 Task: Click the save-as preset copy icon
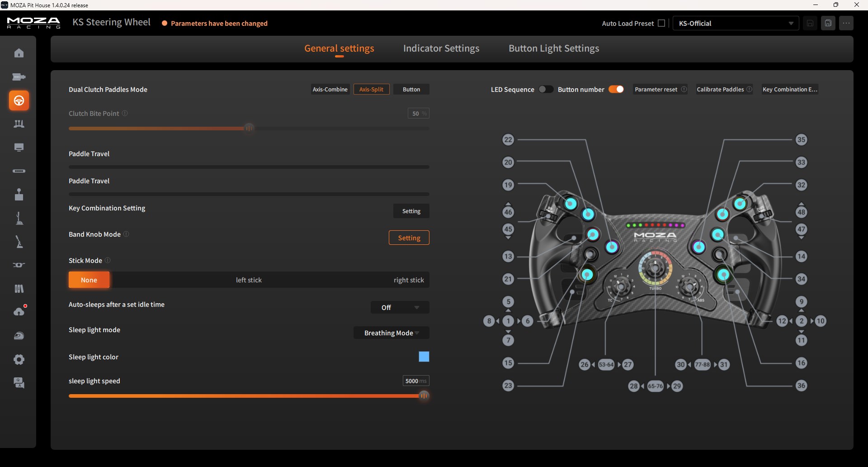[x=828, y=23]
